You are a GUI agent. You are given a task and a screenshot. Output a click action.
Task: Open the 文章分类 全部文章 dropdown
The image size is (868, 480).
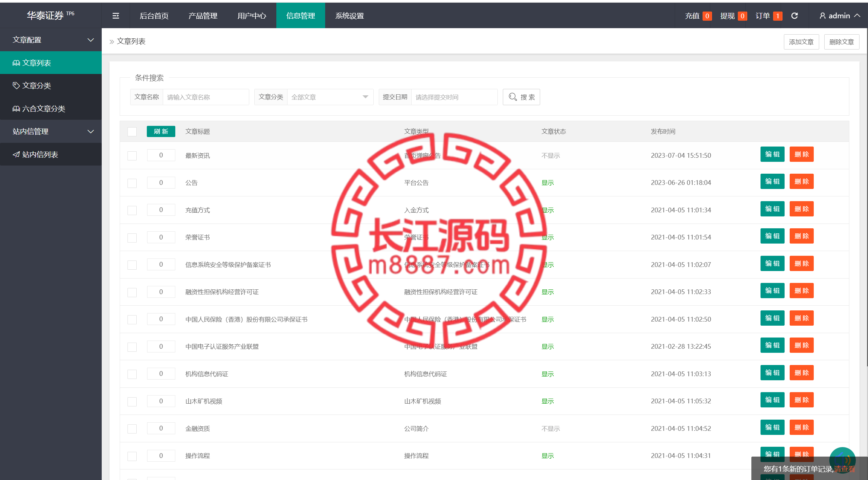pos(330,97)
